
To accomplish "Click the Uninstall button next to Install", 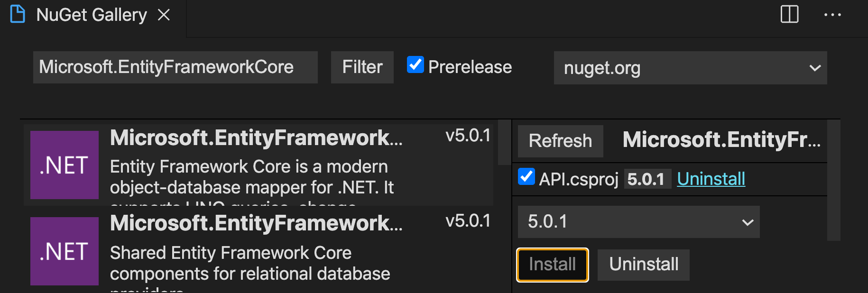I will pos(644,265).
